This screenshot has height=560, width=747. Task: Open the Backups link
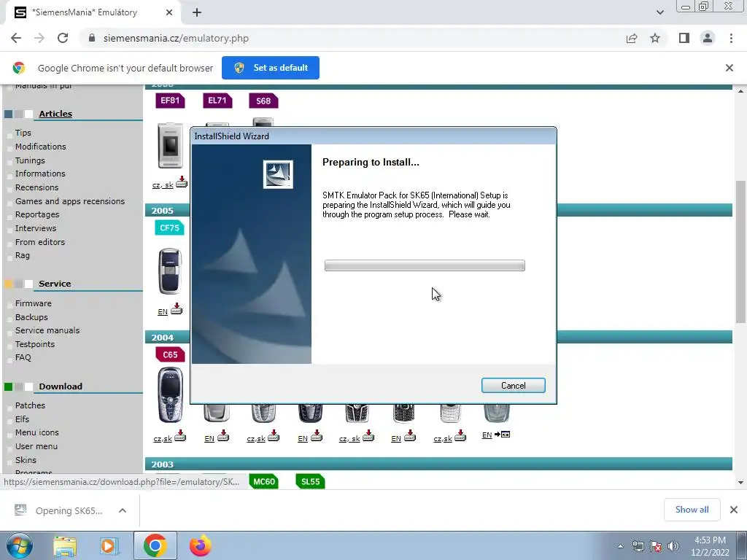tap(31, 317)
